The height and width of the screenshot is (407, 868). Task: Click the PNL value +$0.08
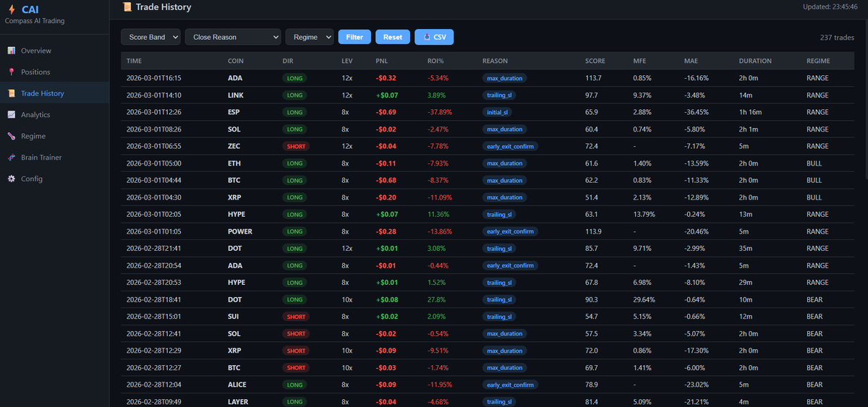(387, 299)
